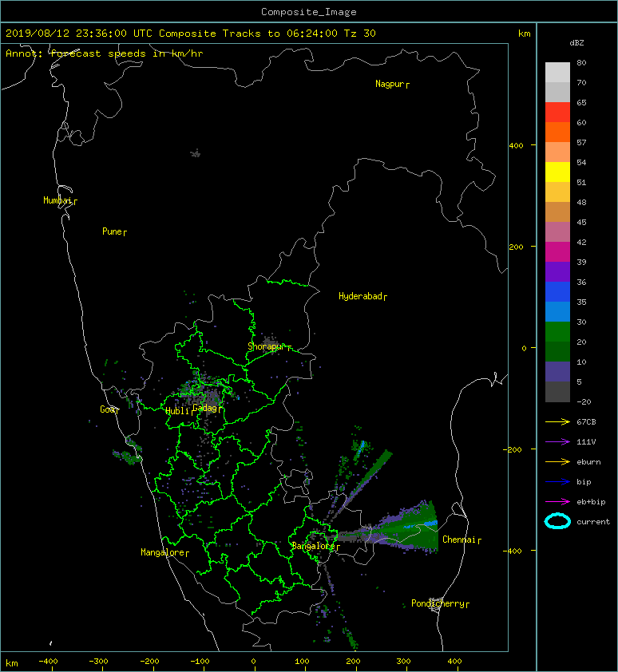Click the 'eb+bip' legend label
This screenshot has width=618, height=672.
[591, 501]
